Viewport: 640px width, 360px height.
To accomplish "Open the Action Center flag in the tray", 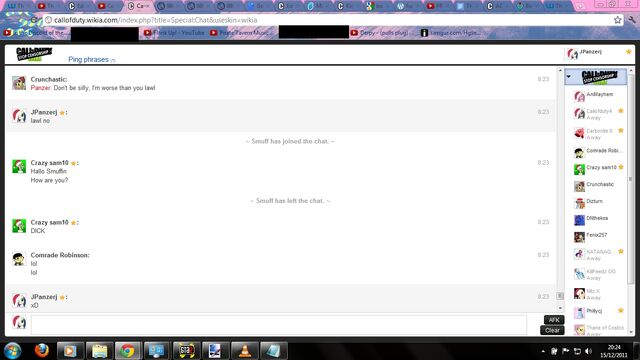I will point(566,351).
